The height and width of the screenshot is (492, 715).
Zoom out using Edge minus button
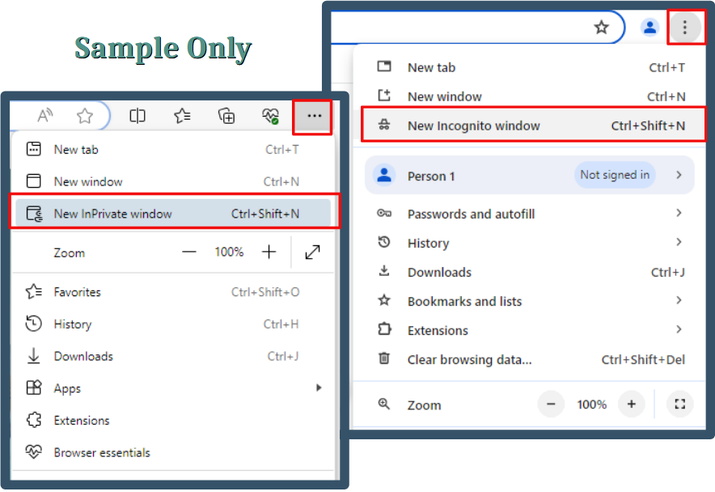point(189,252)
